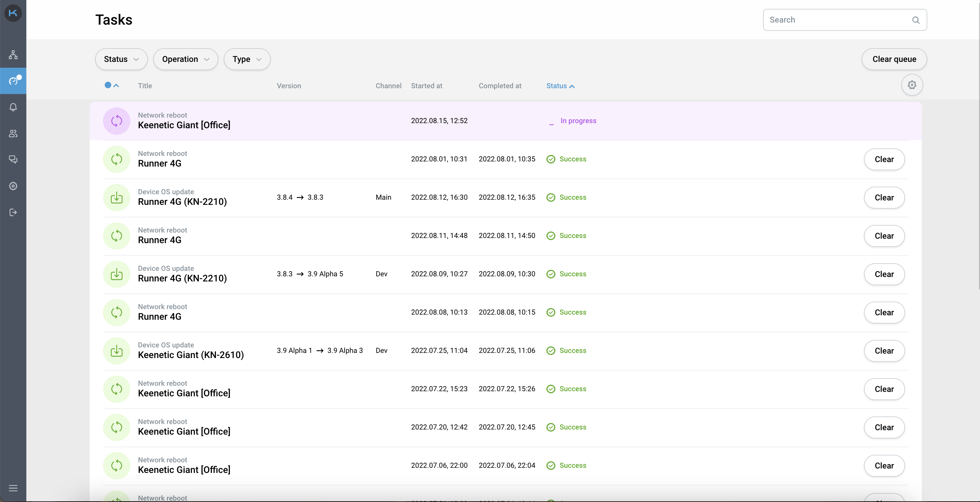Open table column settings gear
Image resolution: width=980 pixels, height=502 pixels.
[x=912, y=85]
